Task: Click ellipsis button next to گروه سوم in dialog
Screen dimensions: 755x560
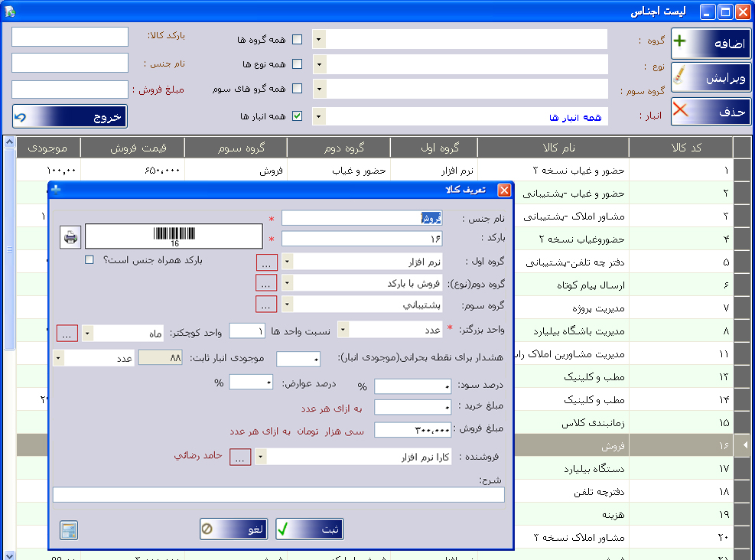Action: (x=266, y=304)
